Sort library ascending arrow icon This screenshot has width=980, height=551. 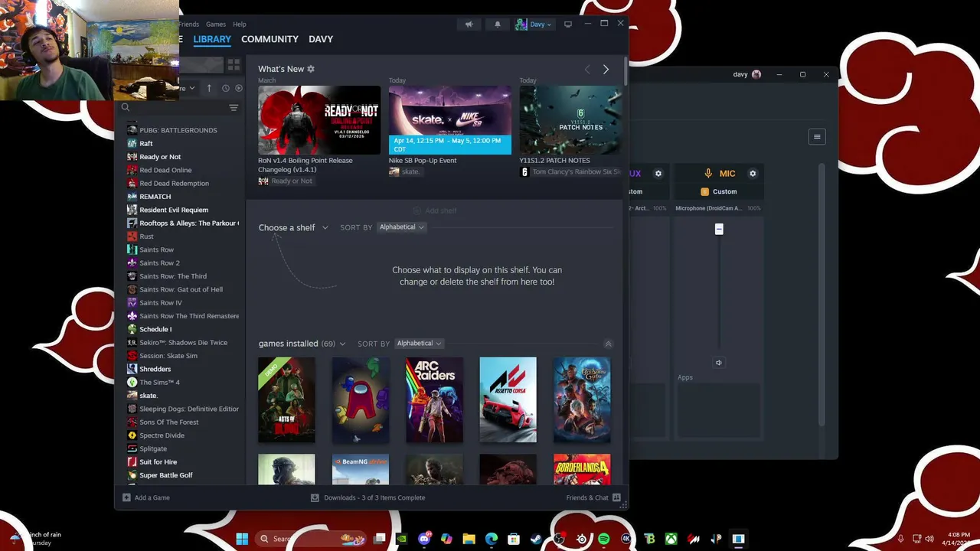point(209,88)
